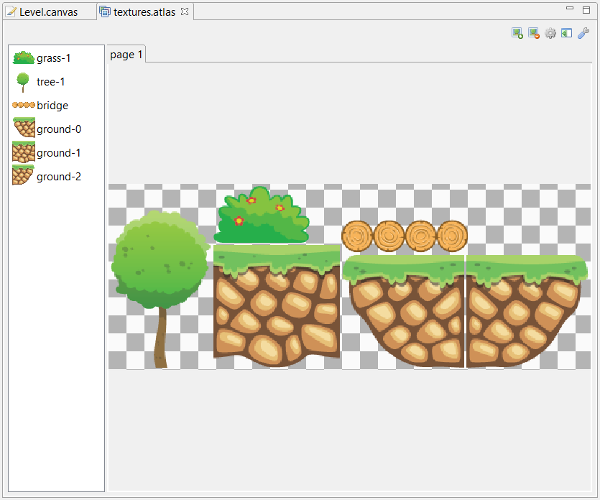
Task: Click the add image (green plus) icon
Action: pyautogui.click(x=517, y=33)
